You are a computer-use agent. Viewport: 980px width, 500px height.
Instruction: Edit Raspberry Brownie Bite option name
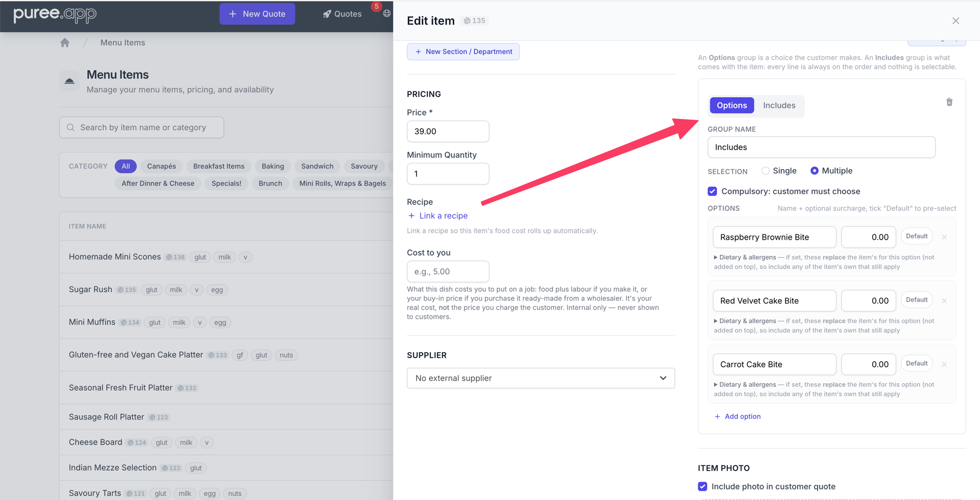pyautogui.click(x=774, y=237)
